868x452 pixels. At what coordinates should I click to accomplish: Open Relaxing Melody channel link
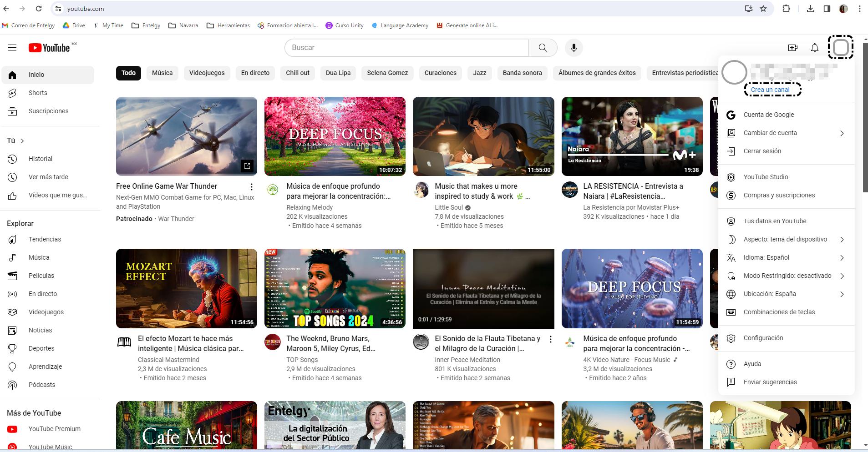point(310,207)
